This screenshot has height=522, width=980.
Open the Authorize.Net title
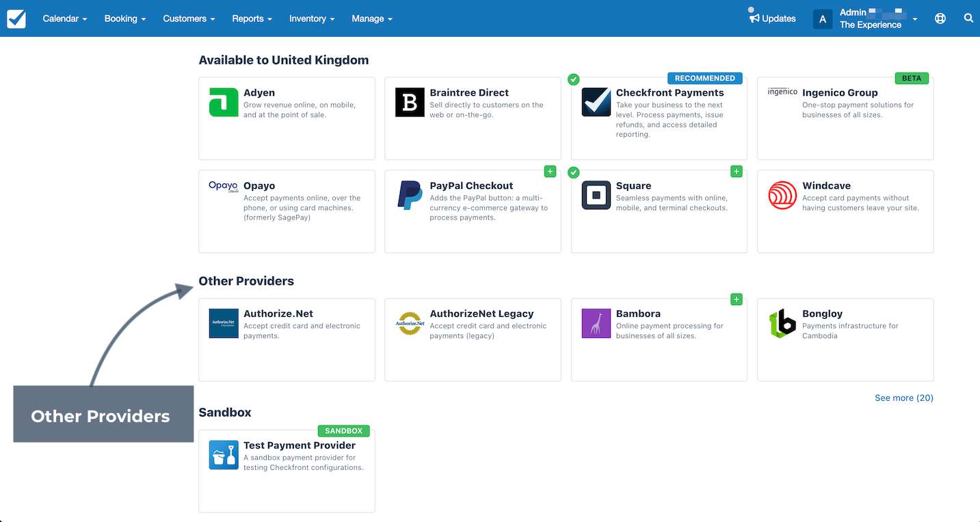[x=278, y=313]
